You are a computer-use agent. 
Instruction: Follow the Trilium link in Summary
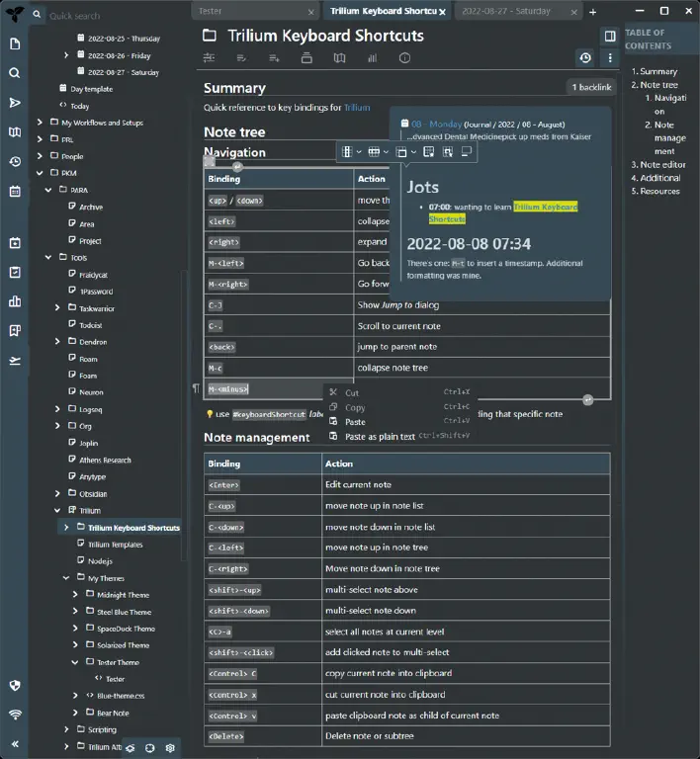pos(357,108)
